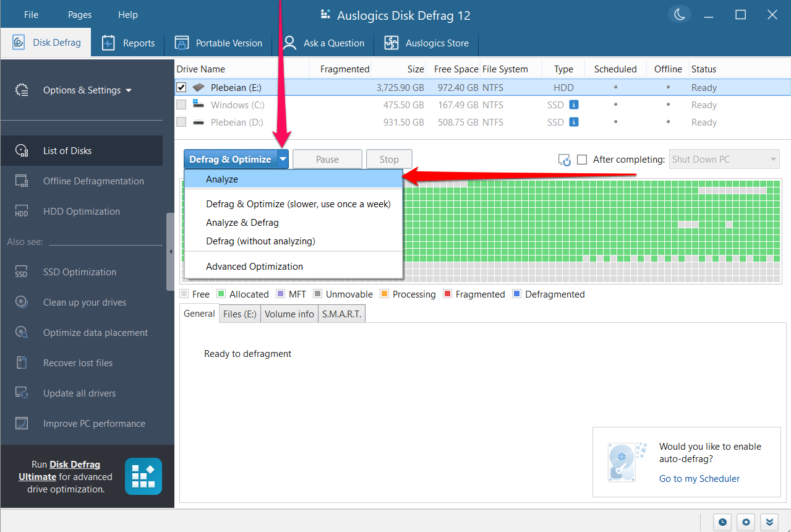Open the settings gear at bottom right
The image size is (791, 532).
745,522
